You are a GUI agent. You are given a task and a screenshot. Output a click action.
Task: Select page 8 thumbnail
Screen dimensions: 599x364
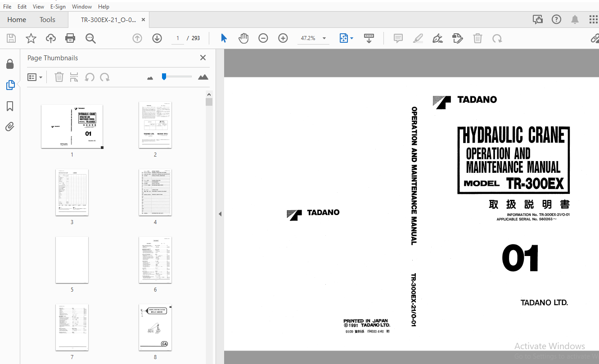(x=155, y=328)
